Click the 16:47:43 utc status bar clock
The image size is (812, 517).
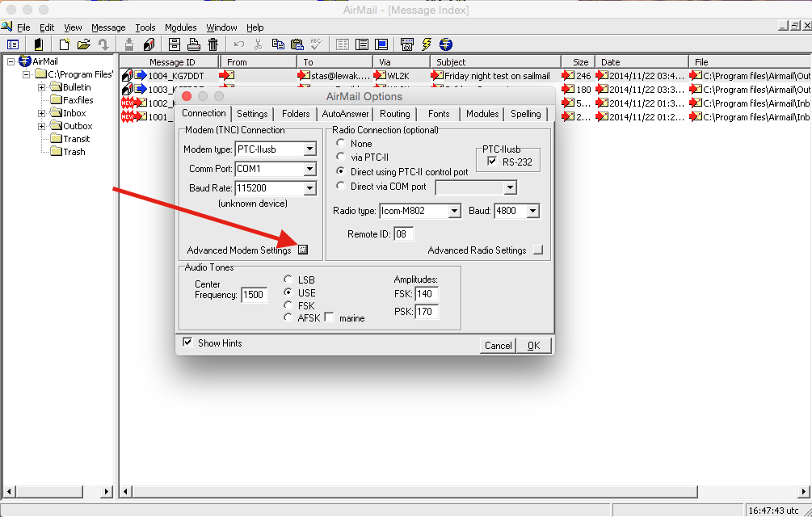(x=774, y=511)
